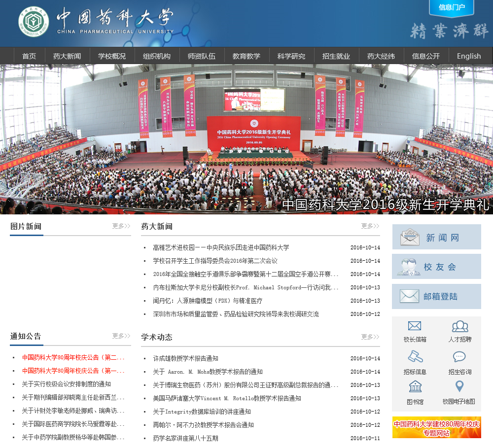493x448 pixels.
Task: Click 更多>> beside 学术动态
Action: point(370,337)
